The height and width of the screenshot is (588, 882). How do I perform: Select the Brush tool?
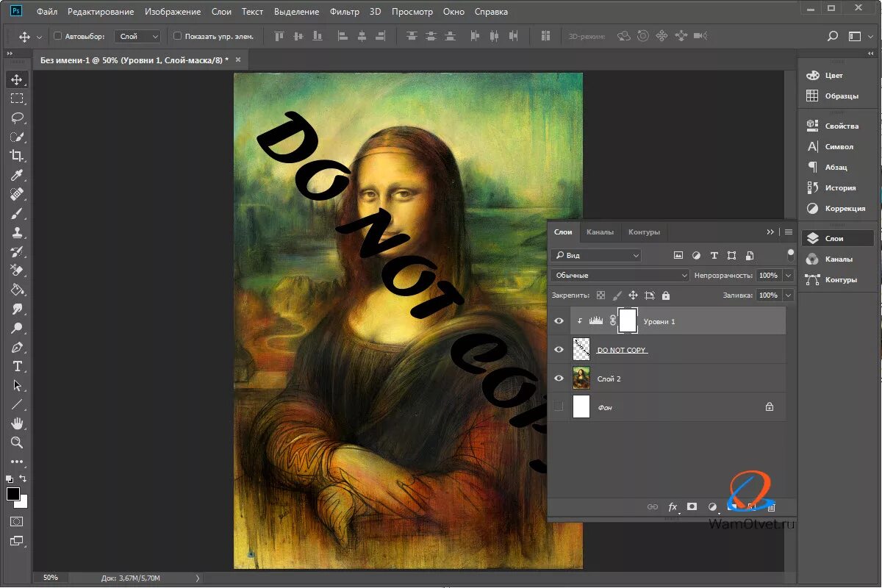click(x=16, y=213)
